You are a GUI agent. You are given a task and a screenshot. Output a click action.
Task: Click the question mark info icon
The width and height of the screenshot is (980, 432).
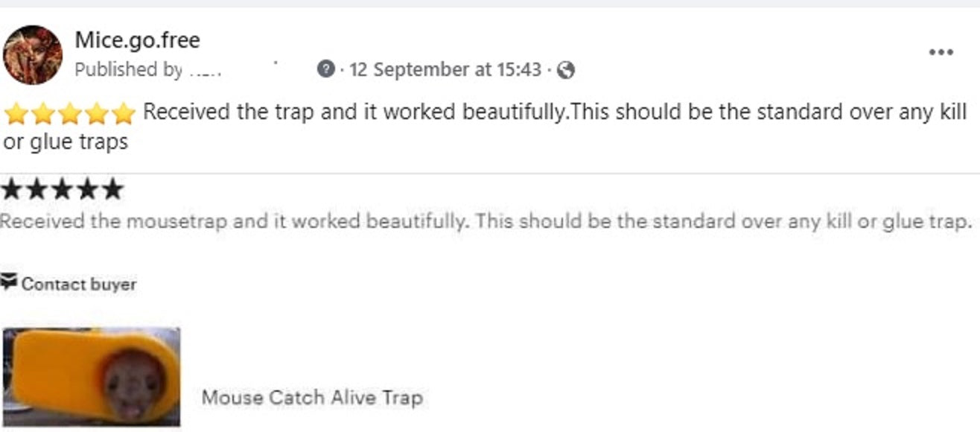pyautogui.click(x=325, y=69)
